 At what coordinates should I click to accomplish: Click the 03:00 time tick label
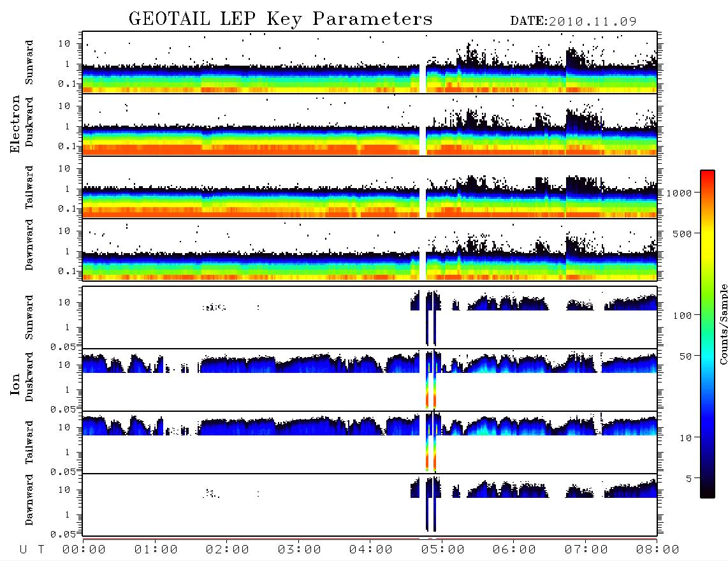point(300,550)
